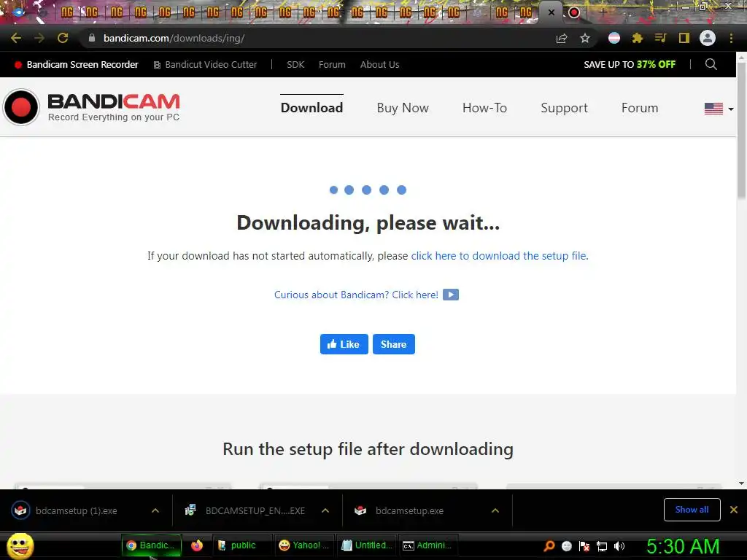Image resolution: width=747 pixels, height=560 pixels.
Task: Bookmark this page with the star icon
Action: pyautogui.click(x=585, y=38)
